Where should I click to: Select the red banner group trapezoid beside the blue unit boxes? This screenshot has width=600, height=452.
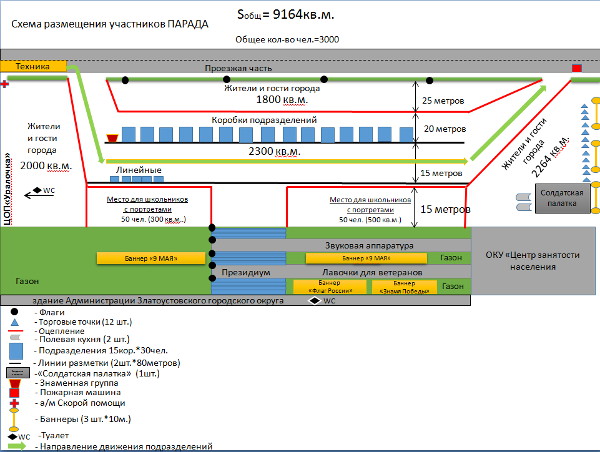pyautogui.click(x=113, y=135)
